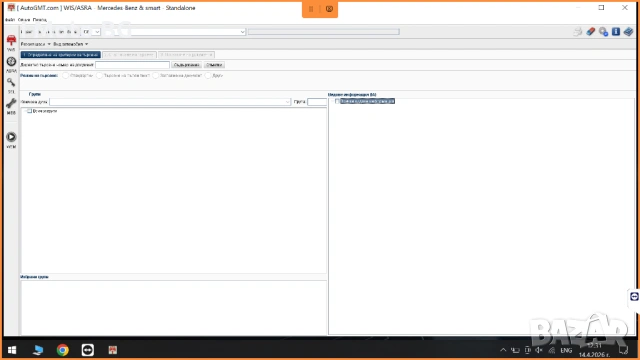Click the progress bar in the top toolbar

pos(324,32)
